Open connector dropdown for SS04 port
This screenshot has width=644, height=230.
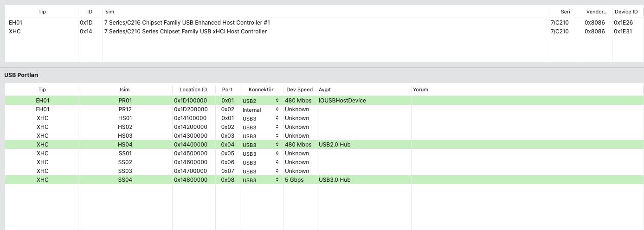click(x=261, y=180)
